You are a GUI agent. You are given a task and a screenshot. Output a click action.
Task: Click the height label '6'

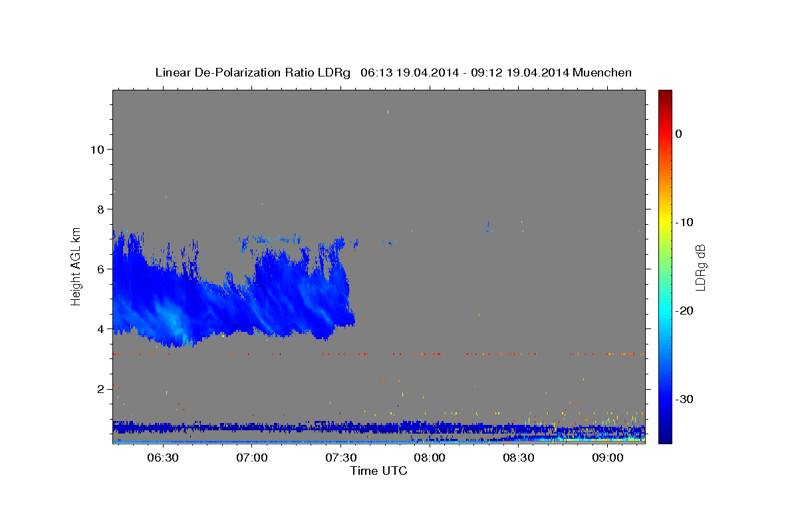99,269
